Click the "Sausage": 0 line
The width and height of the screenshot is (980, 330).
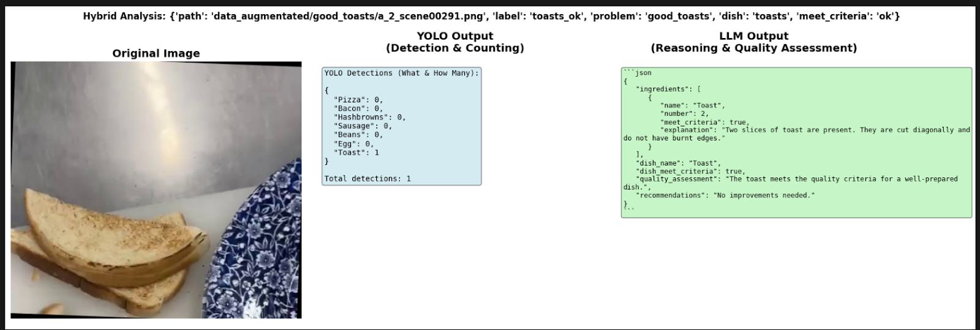(x=363, y=126)
